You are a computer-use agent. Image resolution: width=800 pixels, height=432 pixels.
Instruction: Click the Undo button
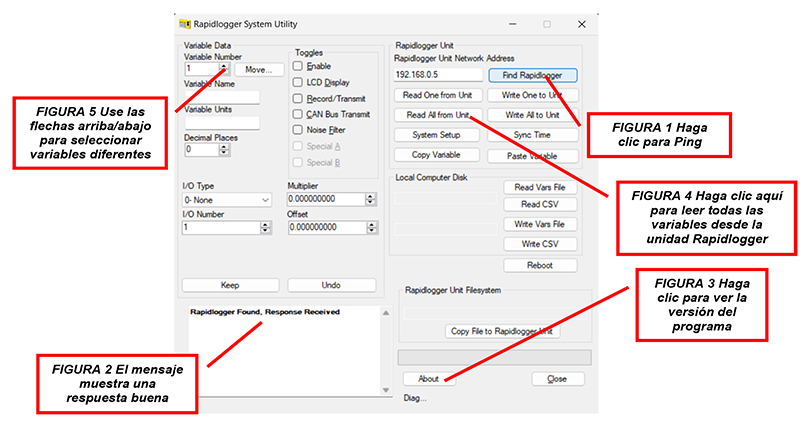click(332, 285)
